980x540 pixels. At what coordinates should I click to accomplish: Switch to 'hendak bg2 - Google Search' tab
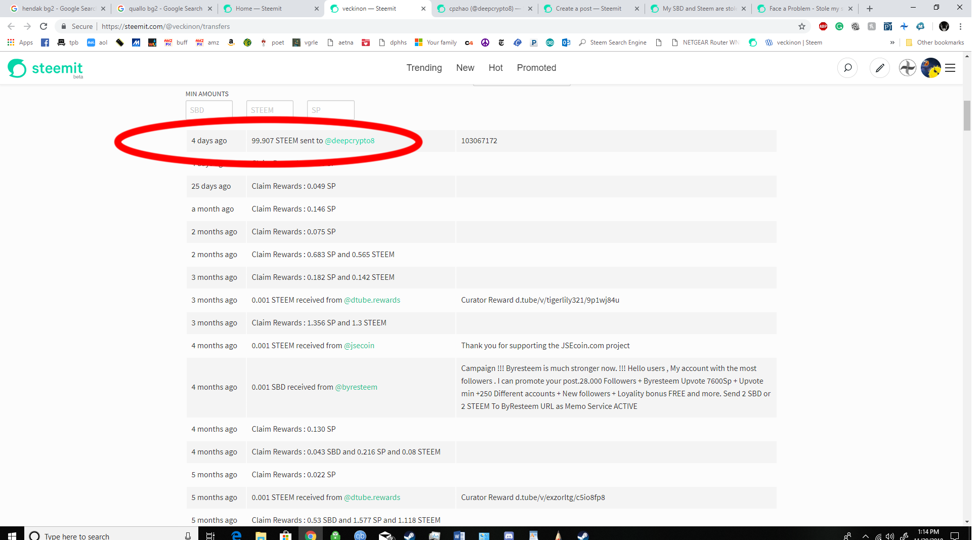pyautogui.click(x=57, y=9)
